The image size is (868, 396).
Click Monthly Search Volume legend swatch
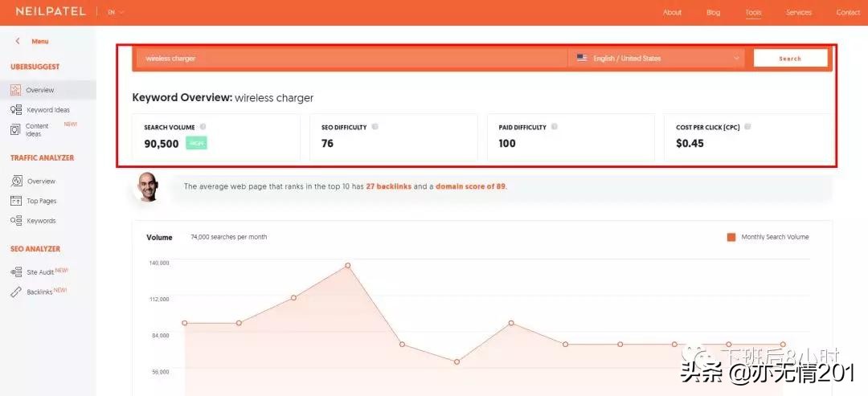(x=731, y=237)
